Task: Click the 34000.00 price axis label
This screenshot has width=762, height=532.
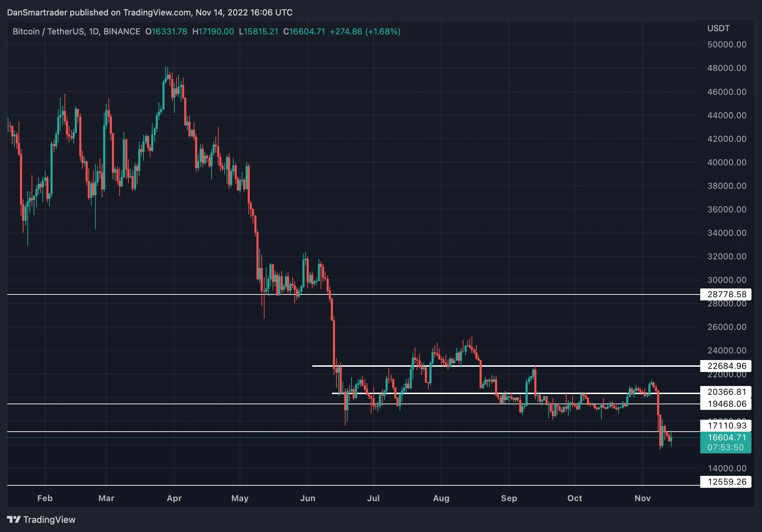Action: pyautogui.click(x=727, y=233)
